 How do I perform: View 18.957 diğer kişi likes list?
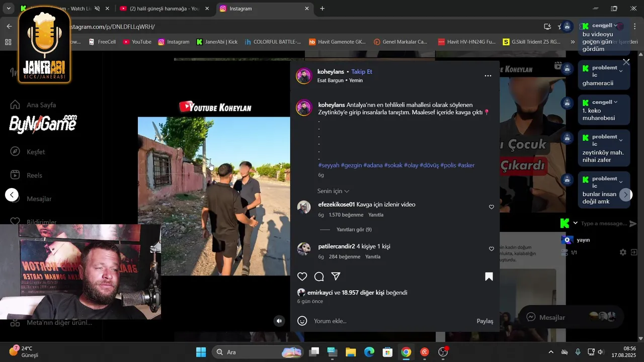tap(363, 293)
